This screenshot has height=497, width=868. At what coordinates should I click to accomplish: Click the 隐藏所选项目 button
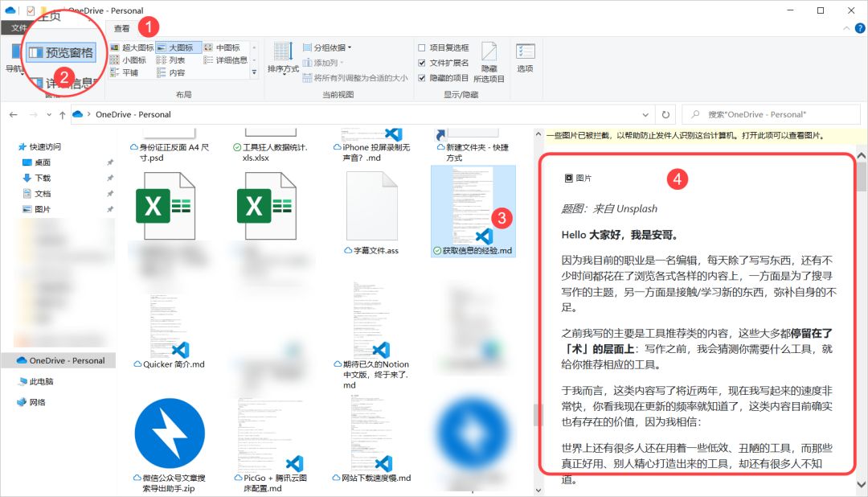tap(489, 63)
